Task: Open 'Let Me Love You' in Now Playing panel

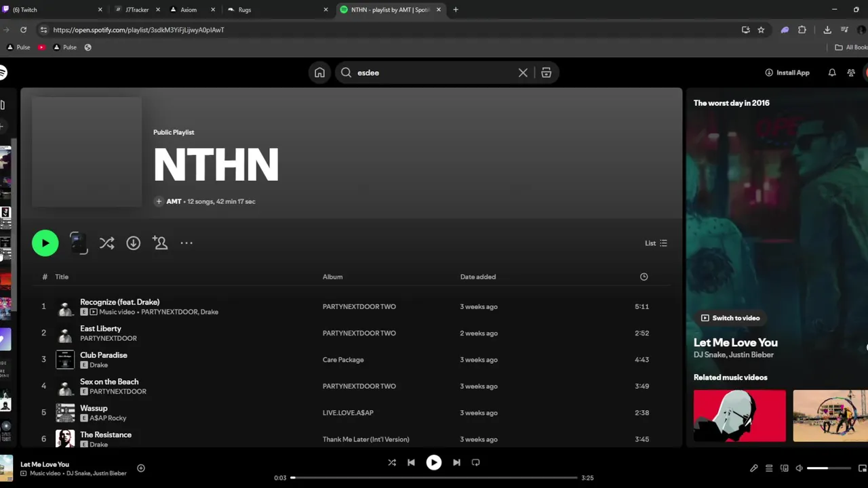Action: tap(735, 342)
